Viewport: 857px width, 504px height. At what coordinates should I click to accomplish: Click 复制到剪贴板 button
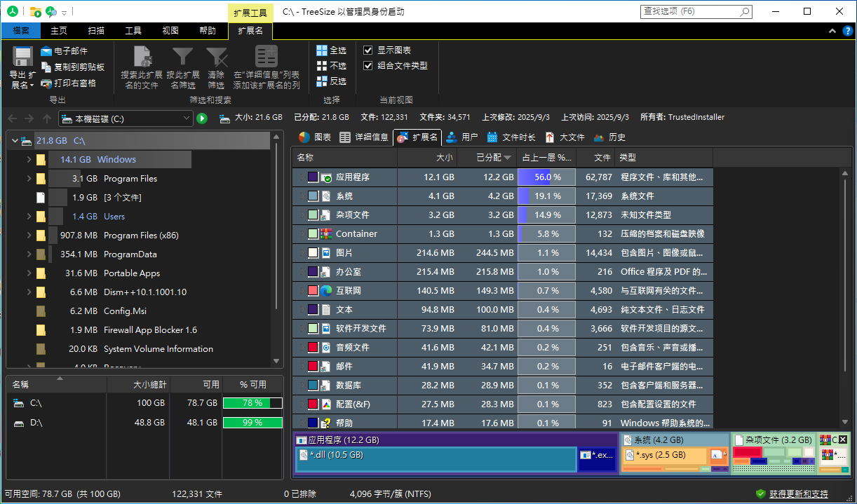point(73,67)
